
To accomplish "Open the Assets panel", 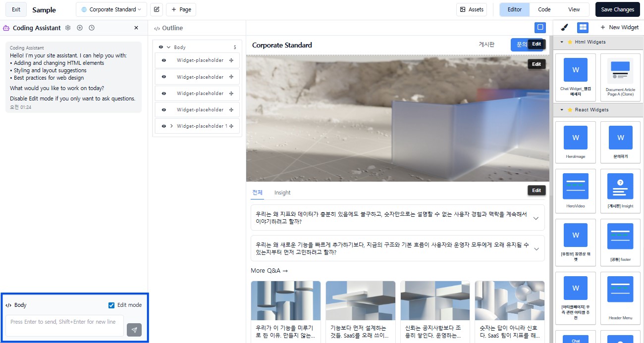I will point(471,9).
